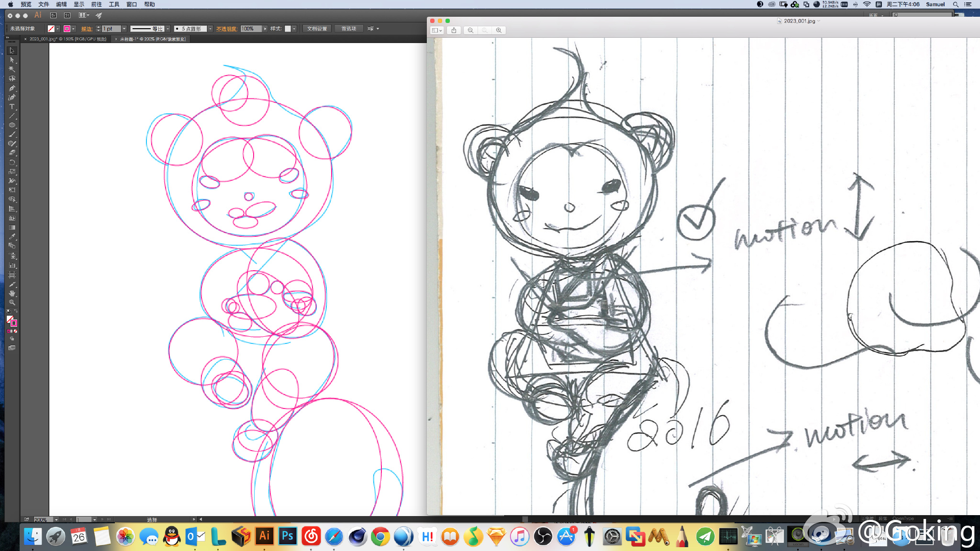Open the 文件 menu
Image resolution: width=980 pixels, height=551 pixels.
(44, 4)
